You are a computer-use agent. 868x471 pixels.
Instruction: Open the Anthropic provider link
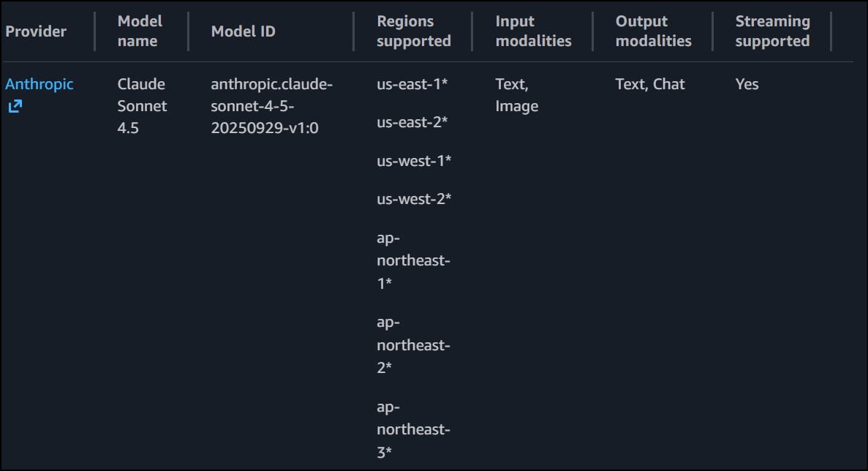click(39, 84)
